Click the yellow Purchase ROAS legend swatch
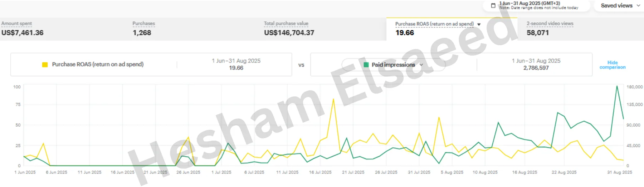This screenshot has height=187, width=644. click(45, 65)
